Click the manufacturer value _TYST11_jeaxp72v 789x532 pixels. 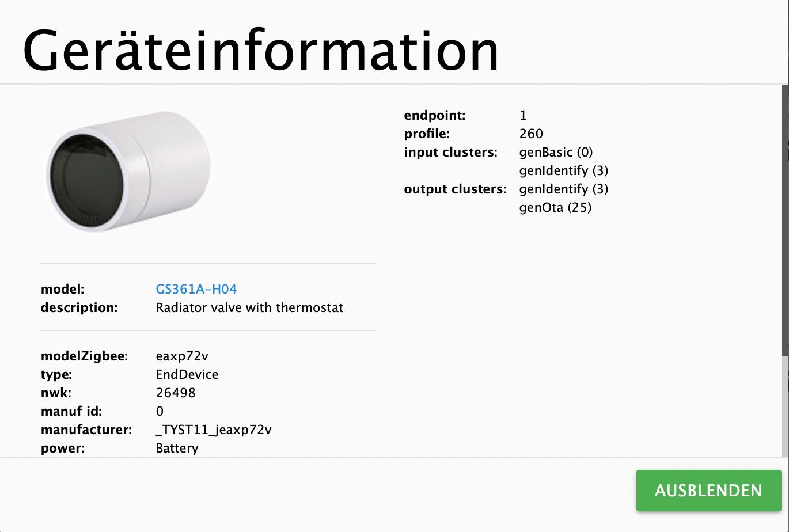click(x=214, y=430)
